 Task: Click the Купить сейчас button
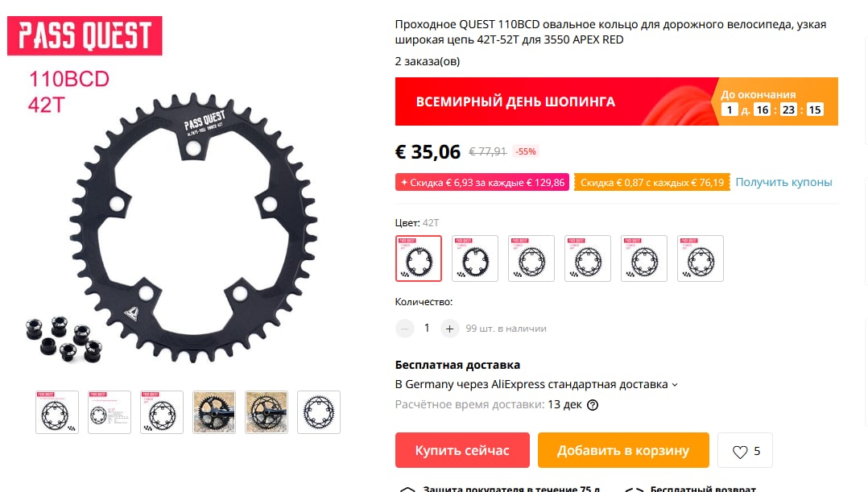click(462, 450)
